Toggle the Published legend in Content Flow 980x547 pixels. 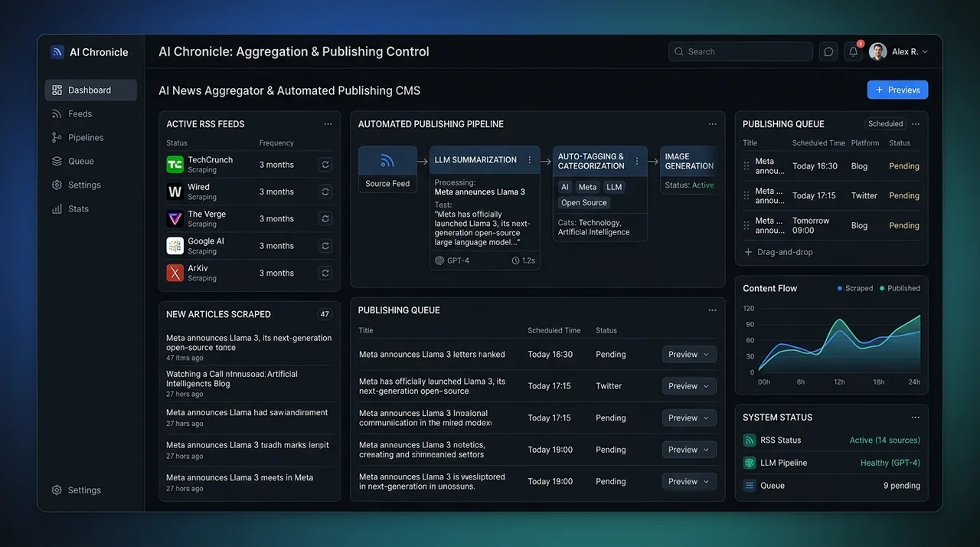click(x=900, y=288)
